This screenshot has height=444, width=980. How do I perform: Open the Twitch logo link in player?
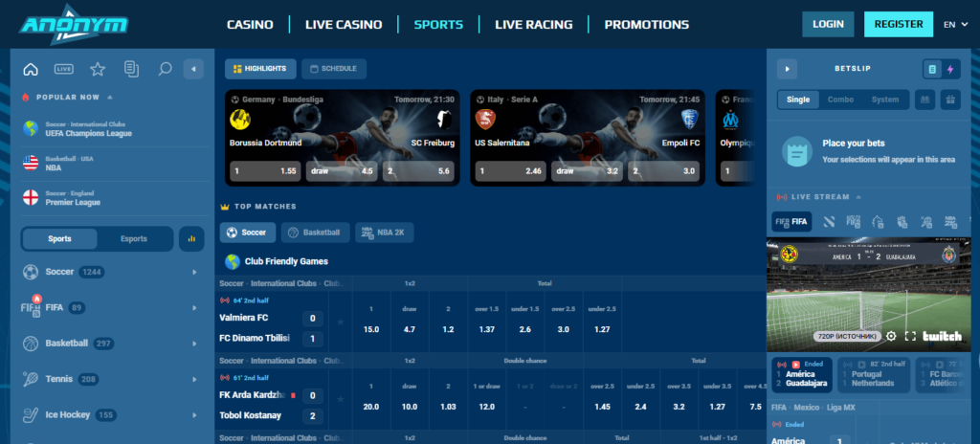click(x=943, y=337)
